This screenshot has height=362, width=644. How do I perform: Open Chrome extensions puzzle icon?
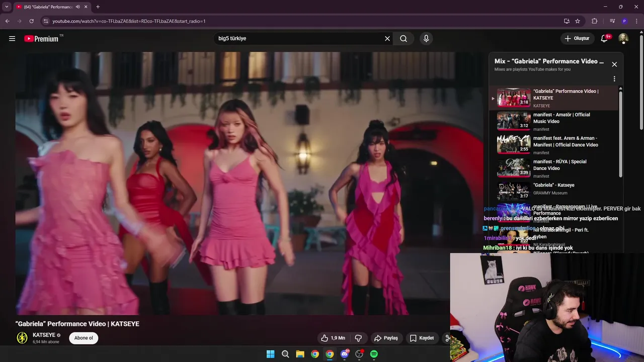[595, 21]
